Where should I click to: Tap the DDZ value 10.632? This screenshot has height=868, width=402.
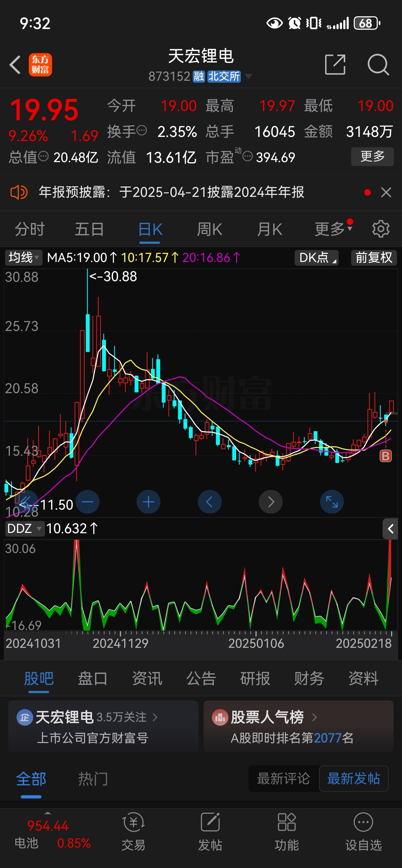tap(71, 529)
